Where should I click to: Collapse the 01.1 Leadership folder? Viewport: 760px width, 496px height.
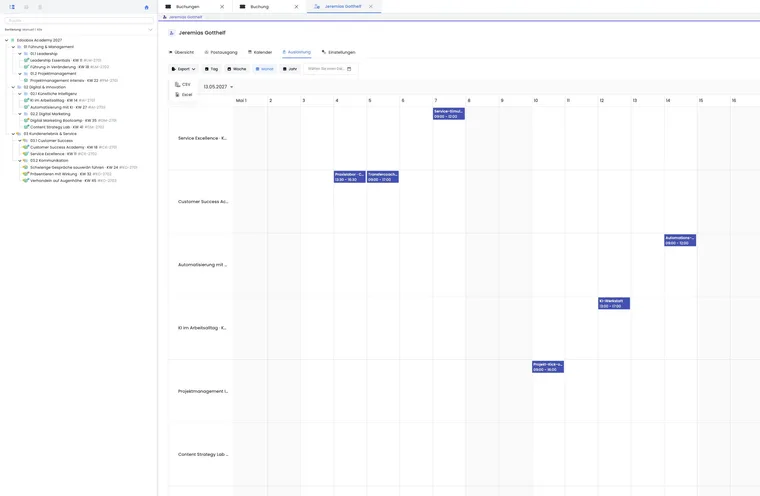(20, 54)
